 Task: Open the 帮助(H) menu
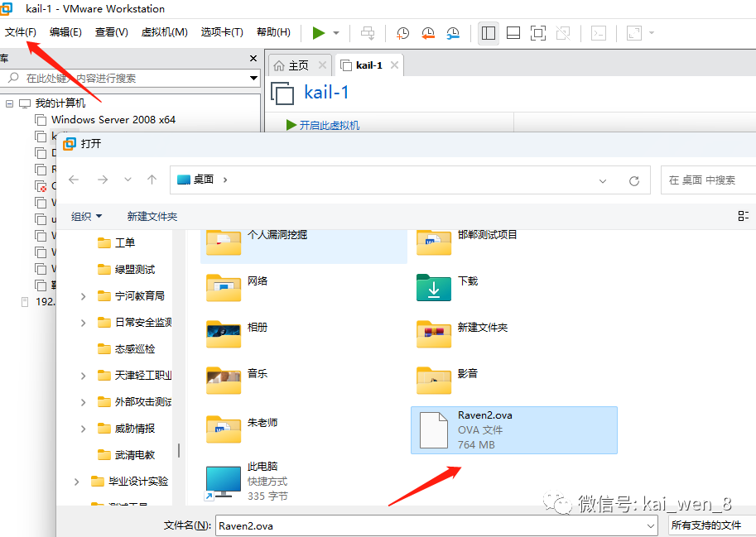point(273,32)
